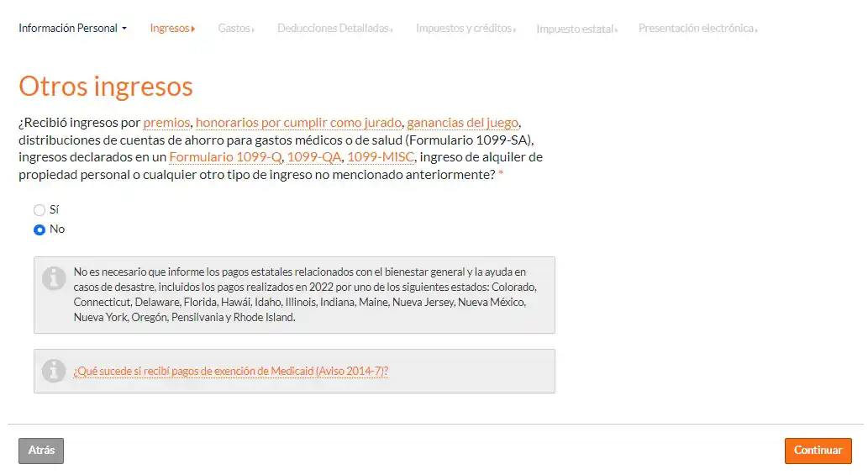Choose the No radio option
Viewport: 868px width, 475px height.
pyautogui.click(x=39, y=230)
